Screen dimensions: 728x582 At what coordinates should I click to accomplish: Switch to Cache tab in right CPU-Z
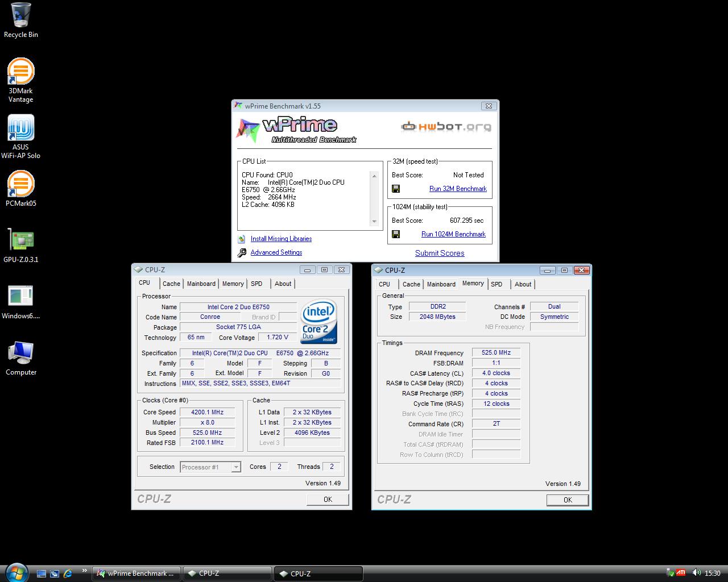(x=411, y=284)
